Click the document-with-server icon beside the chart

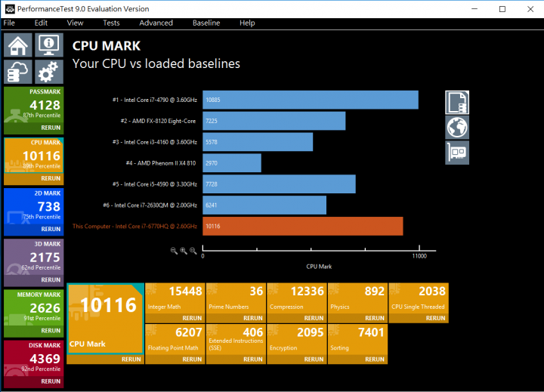[457, 102]
